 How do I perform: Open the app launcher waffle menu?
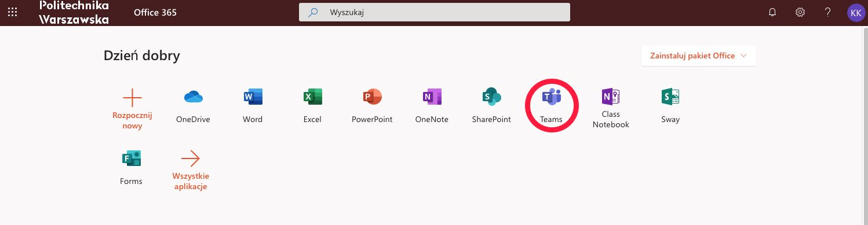pos(12,12)
